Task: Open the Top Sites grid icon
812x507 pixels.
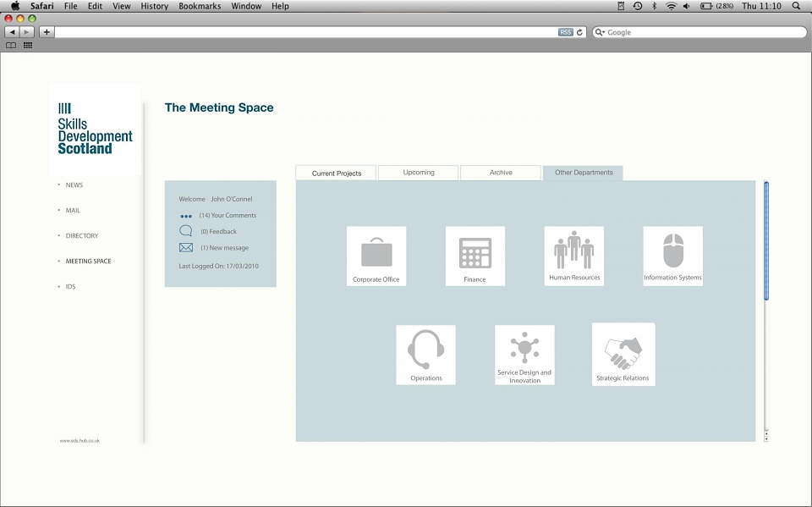Action: pos(28,46)
